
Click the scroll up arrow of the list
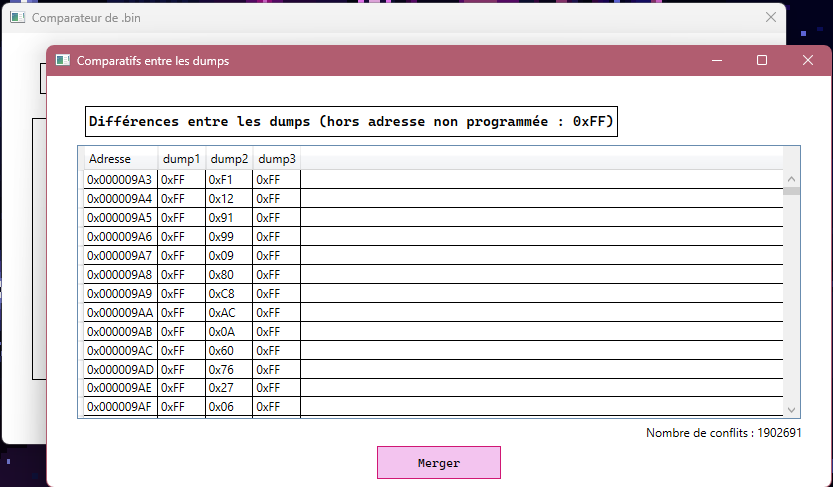coord(792,179)
